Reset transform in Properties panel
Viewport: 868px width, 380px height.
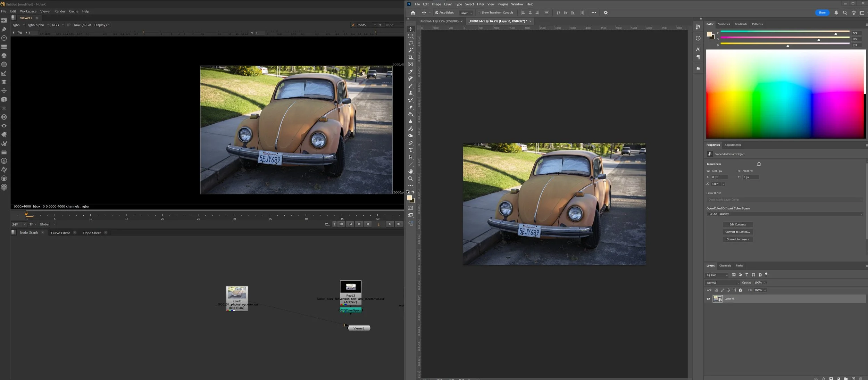point(759,164)
